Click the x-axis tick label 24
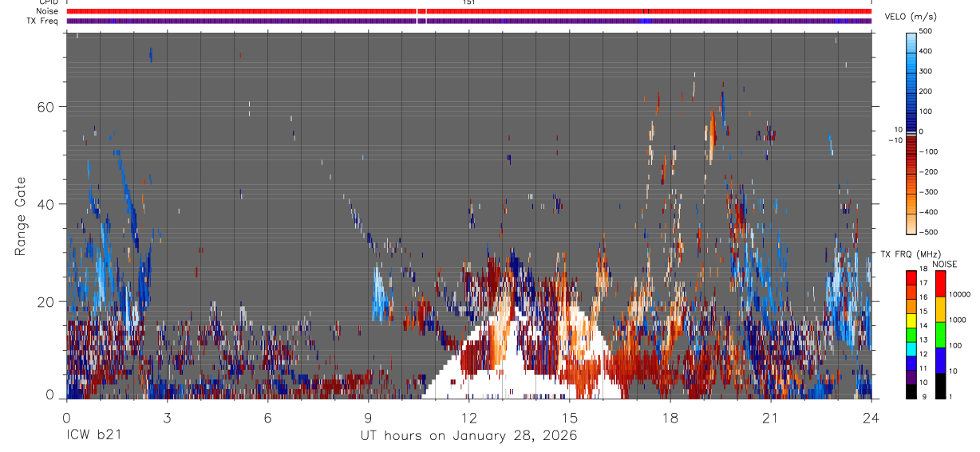Image resolution: width=980 pixels, height=452 pixels. [x=871, y=418]
